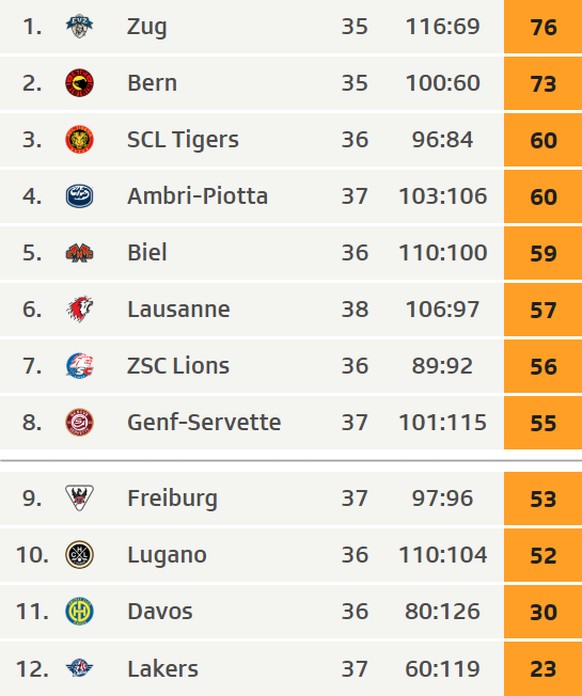The height and width of the screenshot is (696, 582).
Task: Click the Davos yellow-blue logo
Action: click(79, 611)
